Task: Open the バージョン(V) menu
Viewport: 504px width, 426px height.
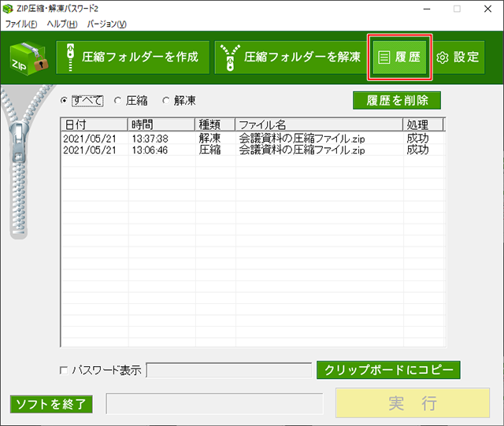Action: coord(107,24)
